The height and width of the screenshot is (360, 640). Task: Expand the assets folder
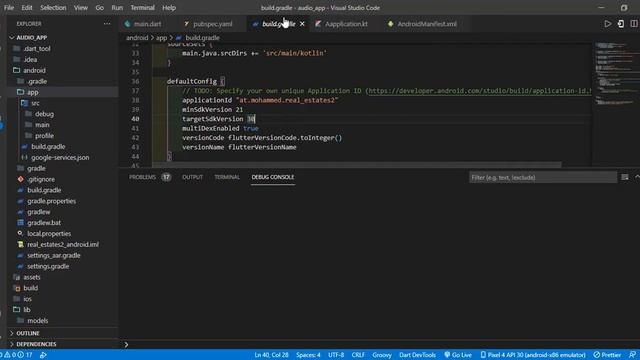pos(31,277)
